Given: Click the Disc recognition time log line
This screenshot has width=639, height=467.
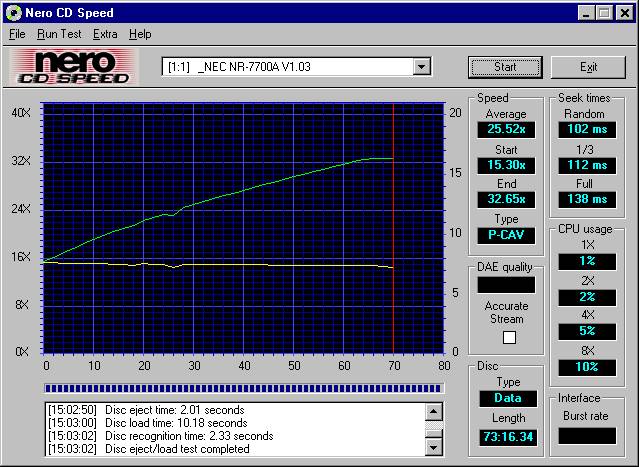Looking at the screenshot, I should (x=161, y=436).
